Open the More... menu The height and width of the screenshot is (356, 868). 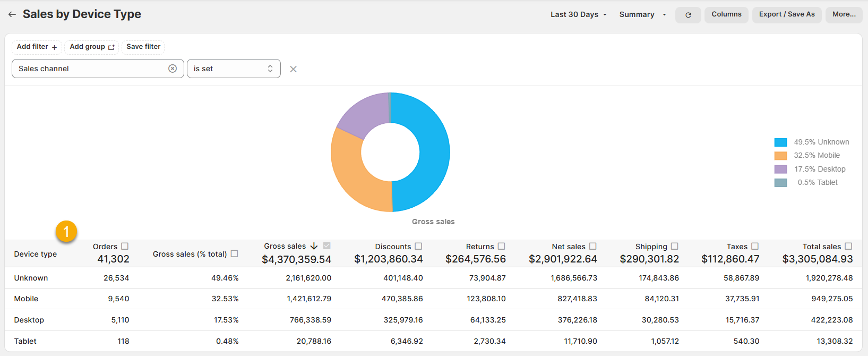tap(844, 14)
